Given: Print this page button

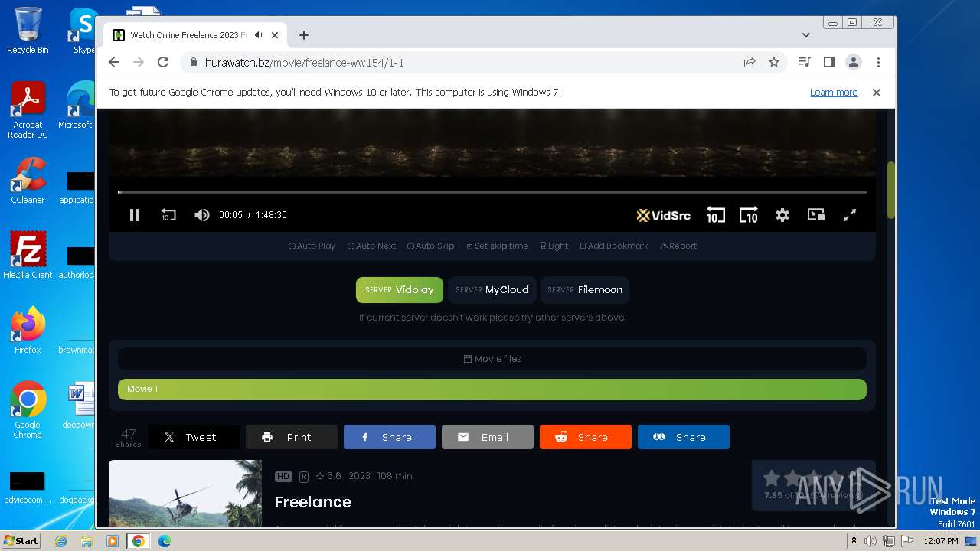Looking at the screenshot, I should pyautogui.click(x=292, y=437).
